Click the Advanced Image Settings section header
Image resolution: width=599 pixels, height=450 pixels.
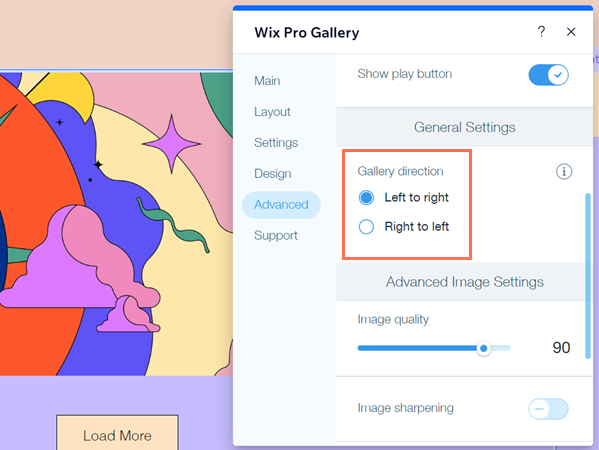(464, 282)
